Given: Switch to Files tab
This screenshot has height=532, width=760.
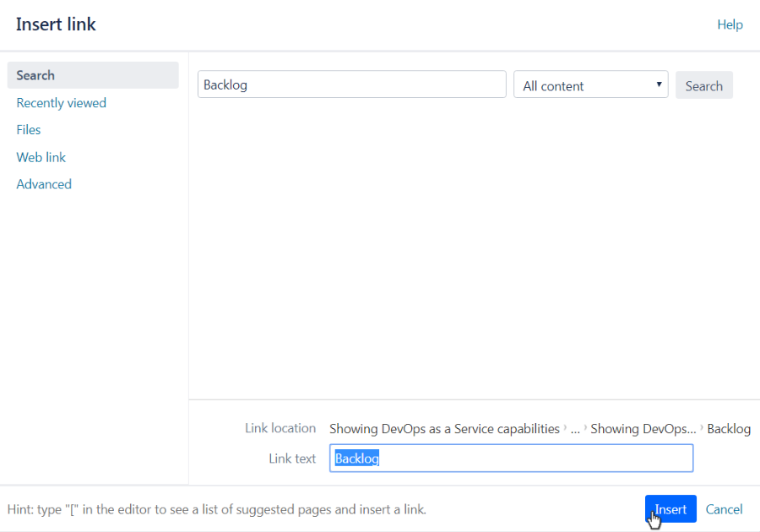Looking at the screenshot, I should pos(29,130).
